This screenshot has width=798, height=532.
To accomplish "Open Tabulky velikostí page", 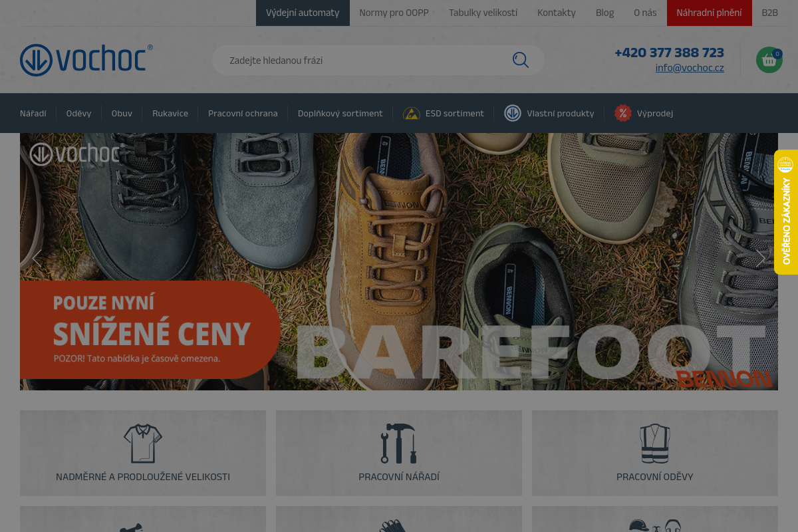I will tap(483, 13).
